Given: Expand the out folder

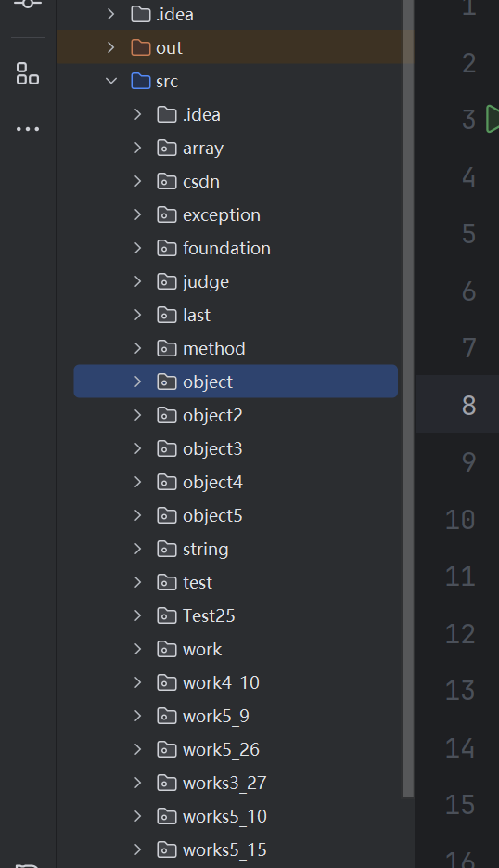Looking at the screenshot, I should [111, 47].
